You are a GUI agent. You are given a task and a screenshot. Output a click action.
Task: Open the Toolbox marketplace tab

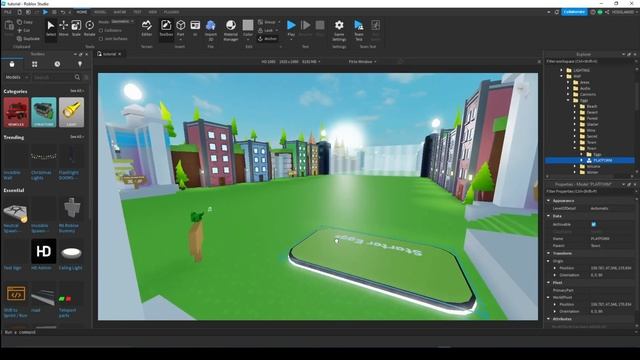point(12,64)
